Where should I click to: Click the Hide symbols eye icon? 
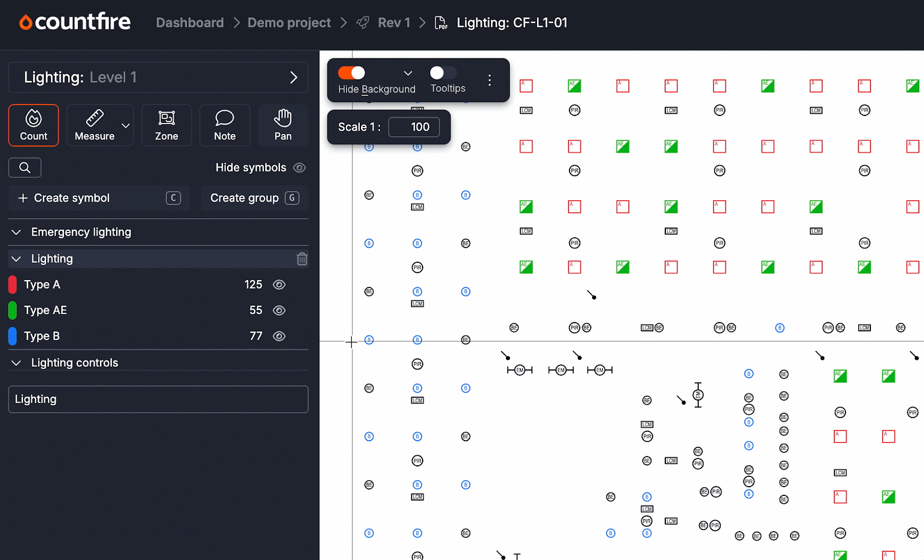299,167
